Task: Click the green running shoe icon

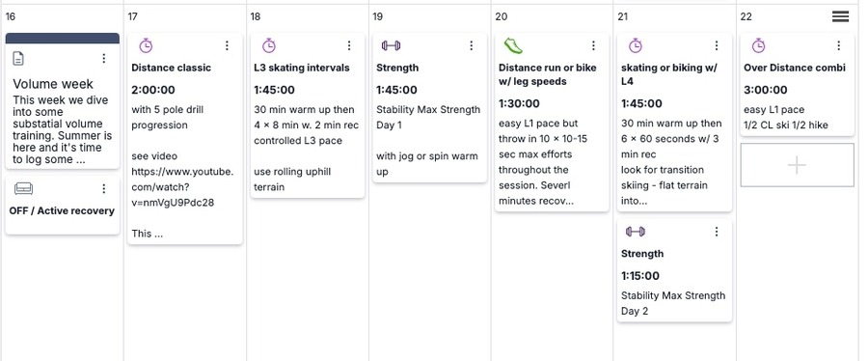Action: [x=513, y=45]
